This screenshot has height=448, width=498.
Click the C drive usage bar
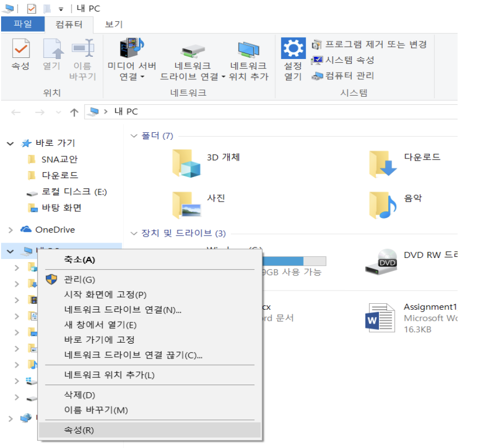click(294, 261)
